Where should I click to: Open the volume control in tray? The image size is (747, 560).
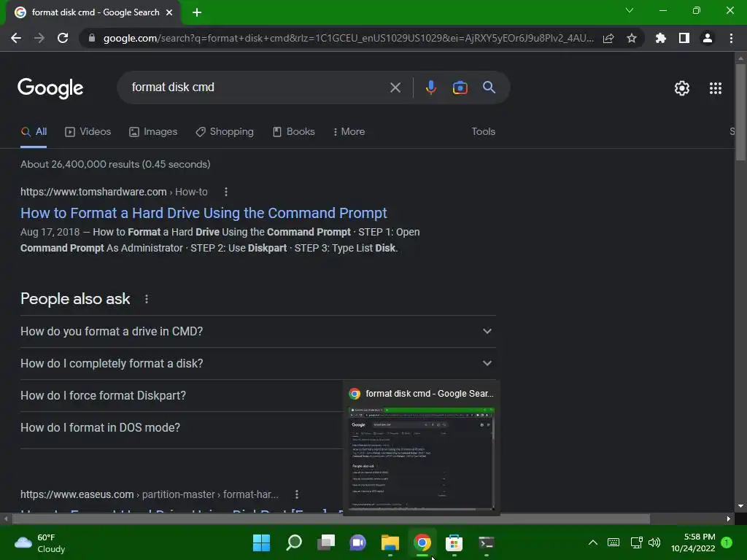click(654, 542)
